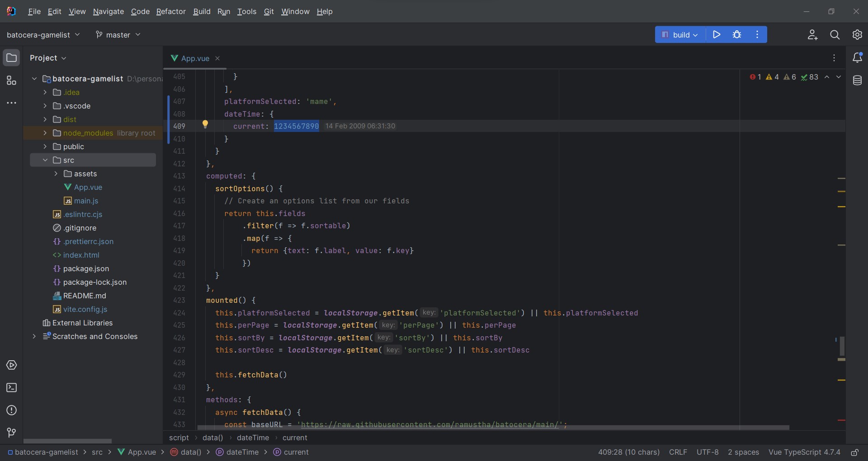The image size is (868, 461).
Task: Open vite.config.js file
Action: click(x=85, y=309)
